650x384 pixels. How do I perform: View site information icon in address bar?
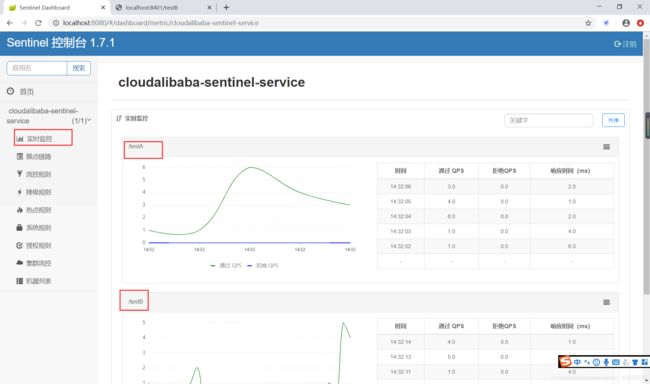[x=56, y=23]
